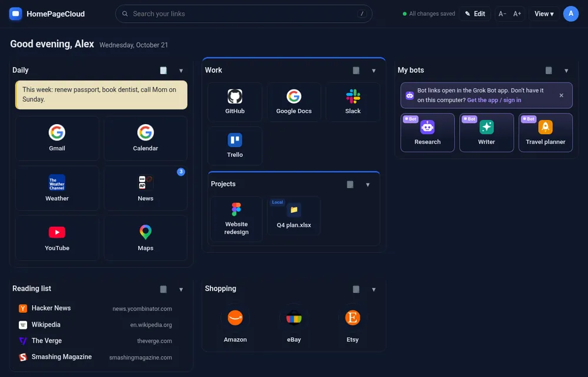Click the yellow weekly reminder note
The width and height of the screenshot is (588, 377).
pyautogui.click(x=101, y=95)
